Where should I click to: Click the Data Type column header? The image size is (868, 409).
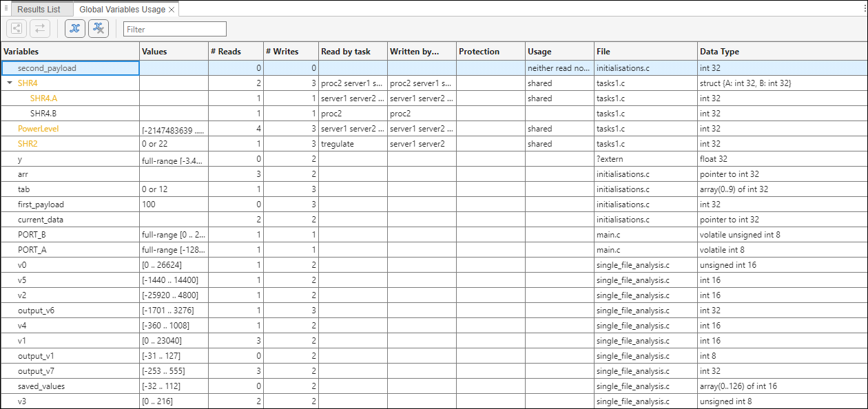pos(781,52)
